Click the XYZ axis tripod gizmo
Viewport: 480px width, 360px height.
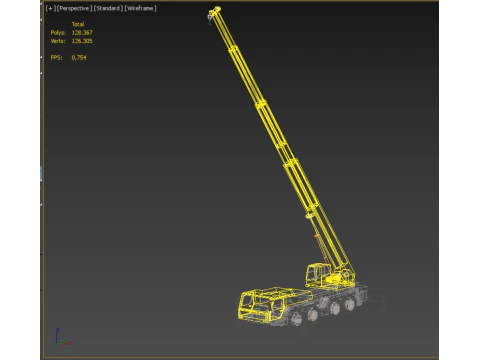click(x=63, y=337)
